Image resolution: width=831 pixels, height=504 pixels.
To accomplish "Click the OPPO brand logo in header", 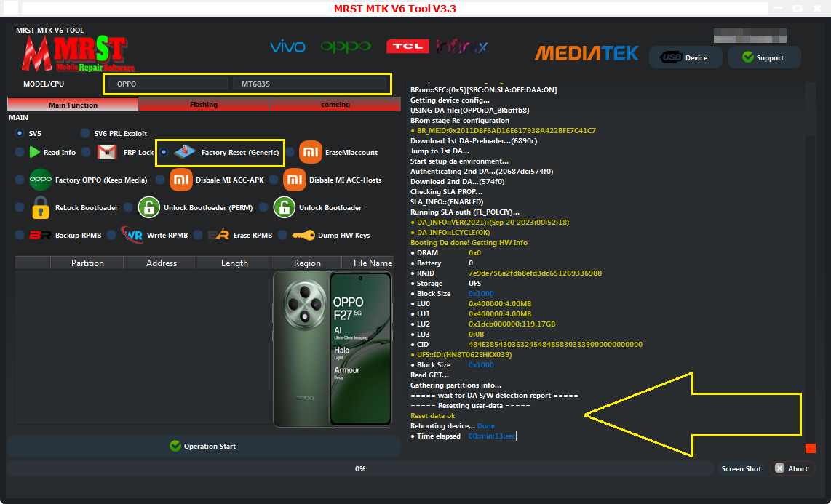I will (x=346, y=47).
